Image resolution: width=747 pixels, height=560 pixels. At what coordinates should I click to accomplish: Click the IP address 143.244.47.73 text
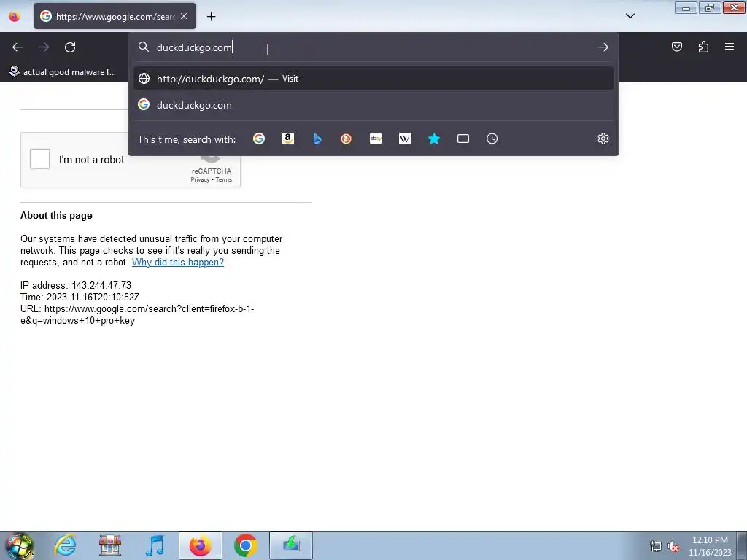76,285
